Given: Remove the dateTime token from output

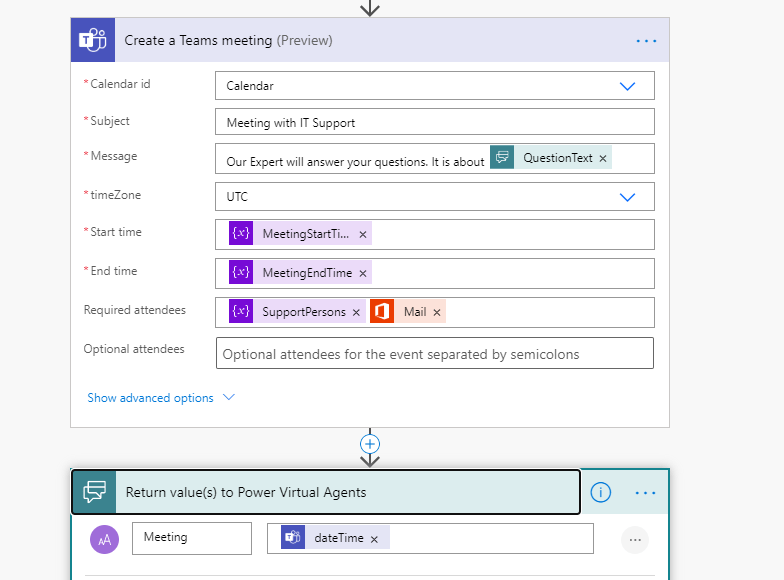Looking at the screenshot, I should tap(374, 539).
